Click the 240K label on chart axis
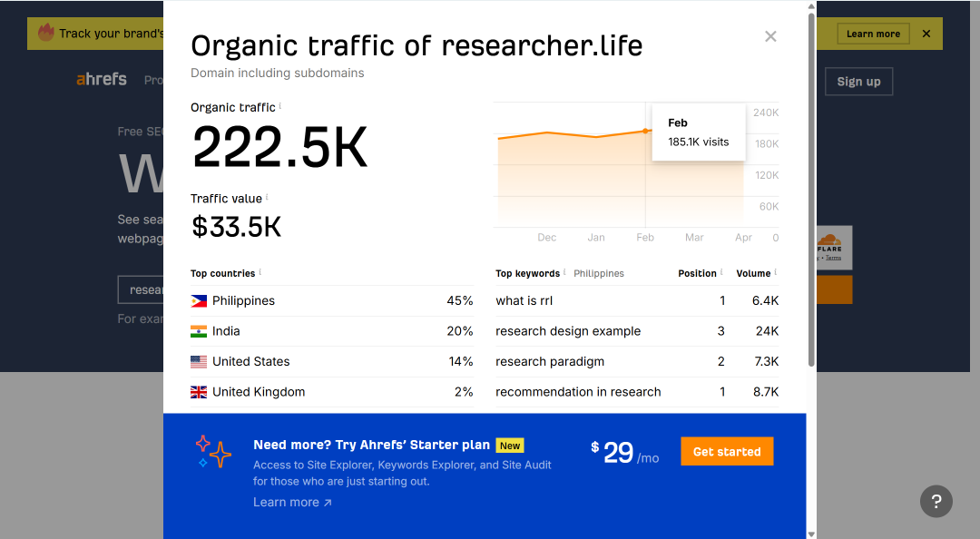The width and height of the screenshot is (980, 539). click(x=766, y=113)
